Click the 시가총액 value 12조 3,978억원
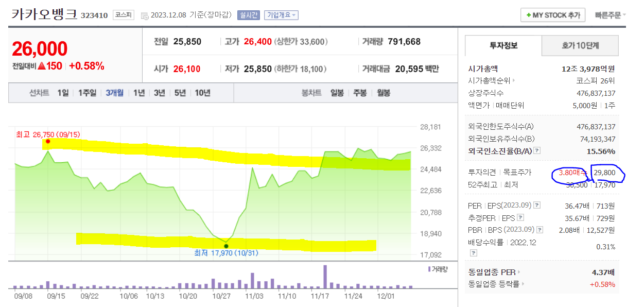This screenshot has width=644, height=307. [x=588, y=69]
